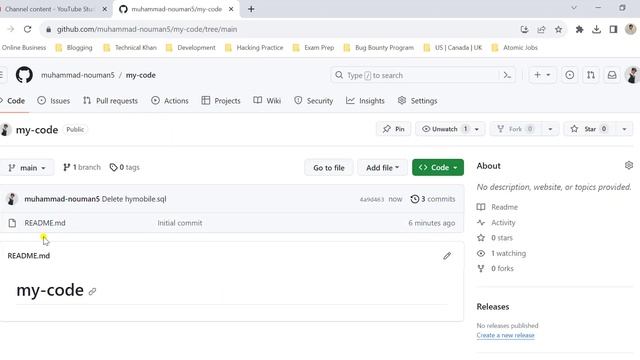This screenshot has height=360, width=640.
Task: Close the YouTube Studio tab
Action: 104,9
